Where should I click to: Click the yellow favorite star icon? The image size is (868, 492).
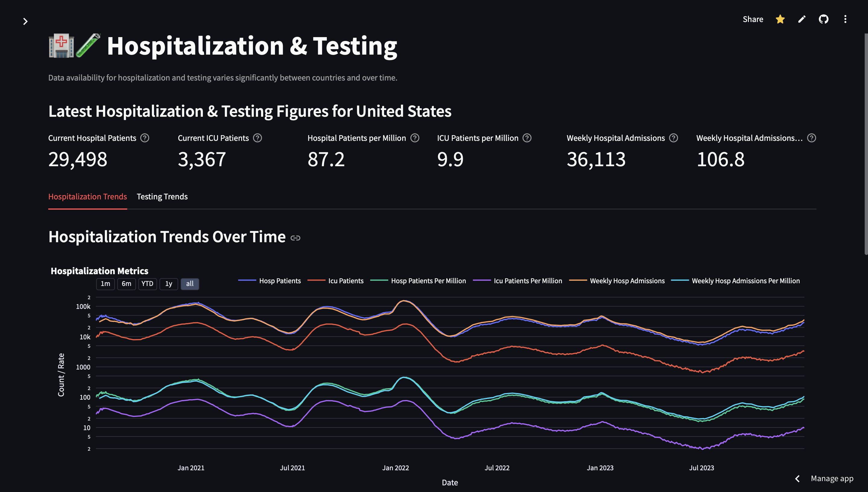780,19
